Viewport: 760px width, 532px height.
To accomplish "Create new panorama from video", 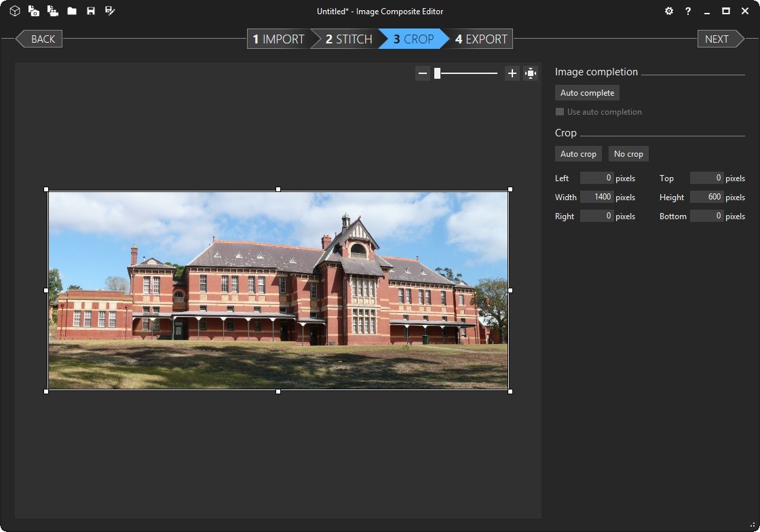I will point(53,11).
